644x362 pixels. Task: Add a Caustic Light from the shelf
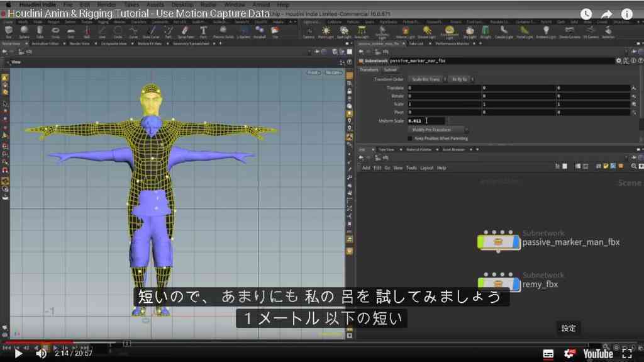click(504, 32)
